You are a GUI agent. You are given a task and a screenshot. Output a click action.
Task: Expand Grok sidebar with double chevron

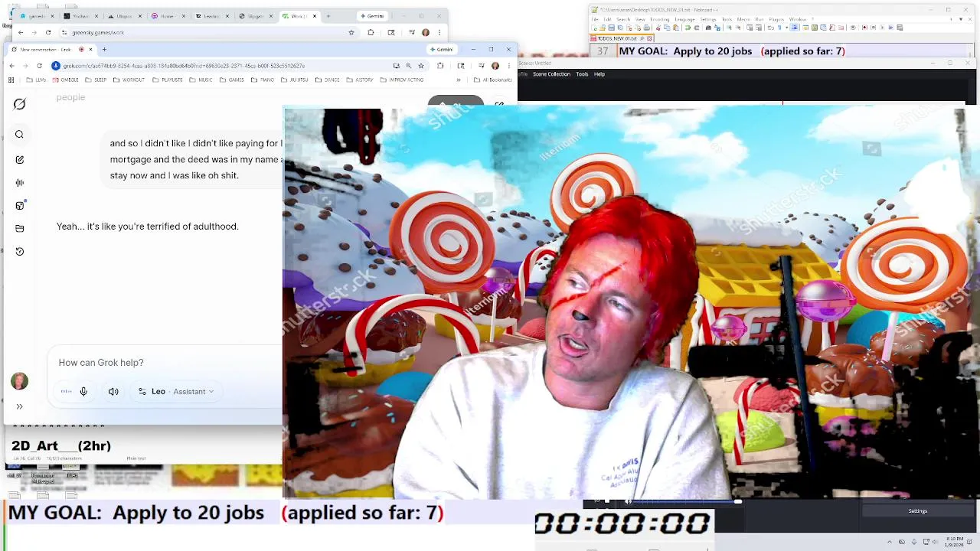pyautogui.click(x=19, y=406)
